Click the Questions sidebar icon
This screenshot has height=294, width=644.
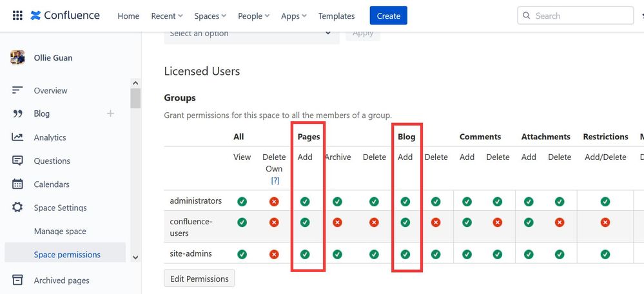[17, 161]
